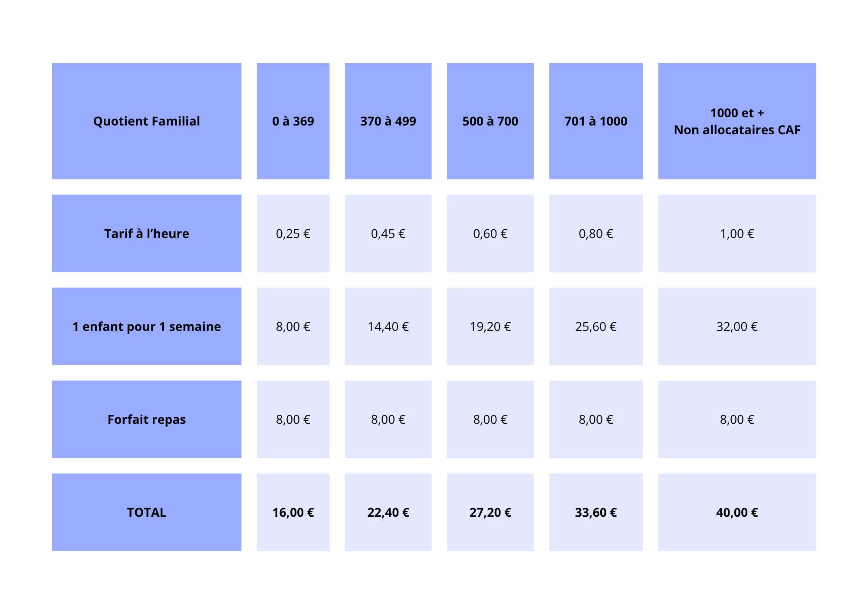Select the 16,00 € total cell
This screenshot has height=614, width=868.
[293, 512]
